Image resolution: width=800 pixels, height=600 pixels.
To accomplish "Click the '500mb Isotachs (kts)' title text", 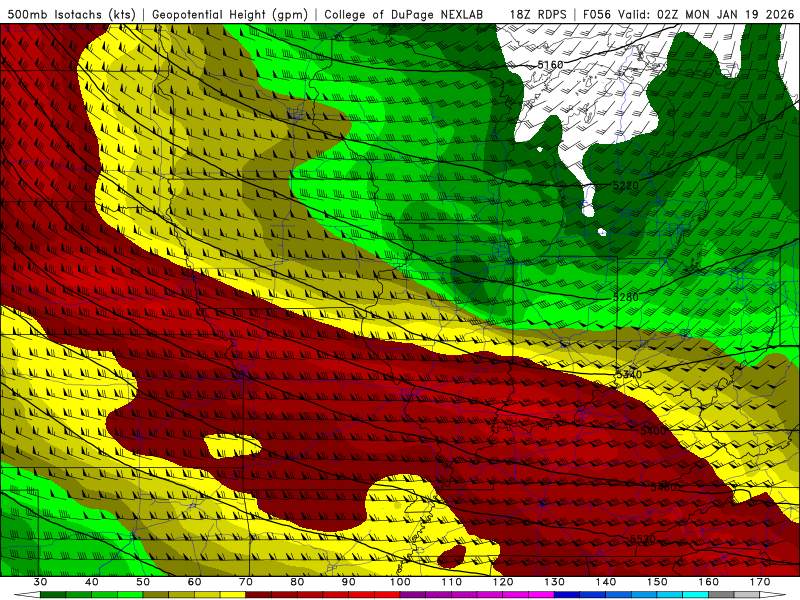I will [x=72, y=14].
